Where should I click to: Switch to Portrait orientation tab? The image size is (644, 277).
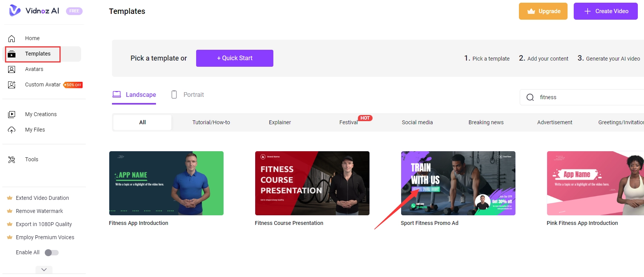(188, 95)
